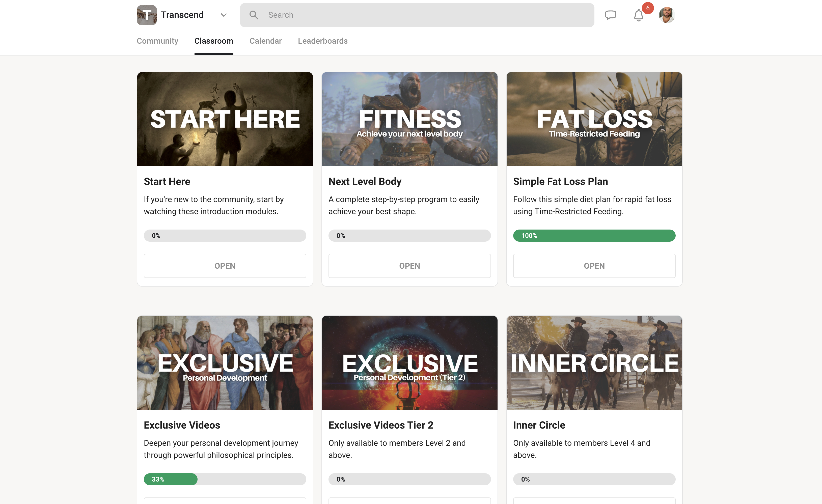Click the red notification count badge 6
This screenshot has height=504, width=822.
point(648,8)
